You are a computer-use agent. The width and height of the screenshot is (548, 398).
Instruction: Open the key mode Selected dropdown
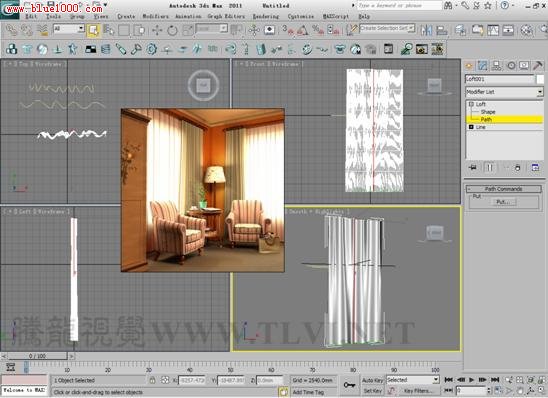413,380
